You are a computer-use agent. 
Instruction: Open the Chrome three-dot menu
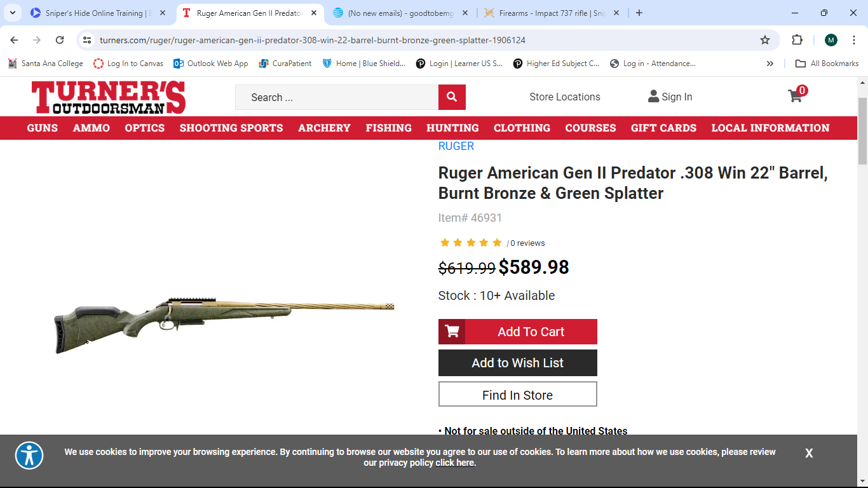click(854, 40)
